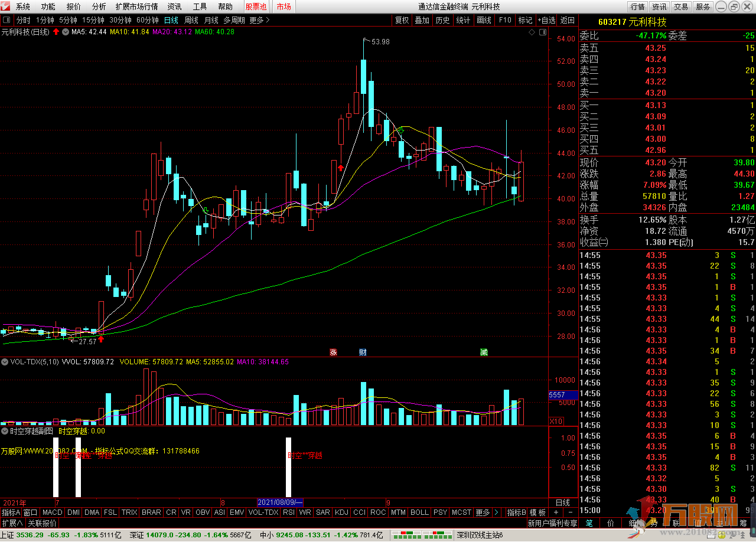The image size is (756, 542).
Task: Open the 功能 menu
Action: point(48,7)
